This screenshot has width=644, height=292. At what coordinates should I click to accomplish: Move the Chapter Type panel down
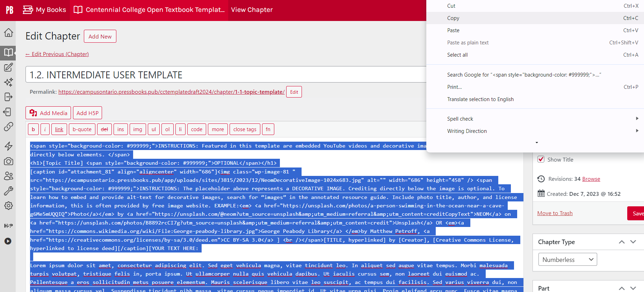click(x=633, y=242)
